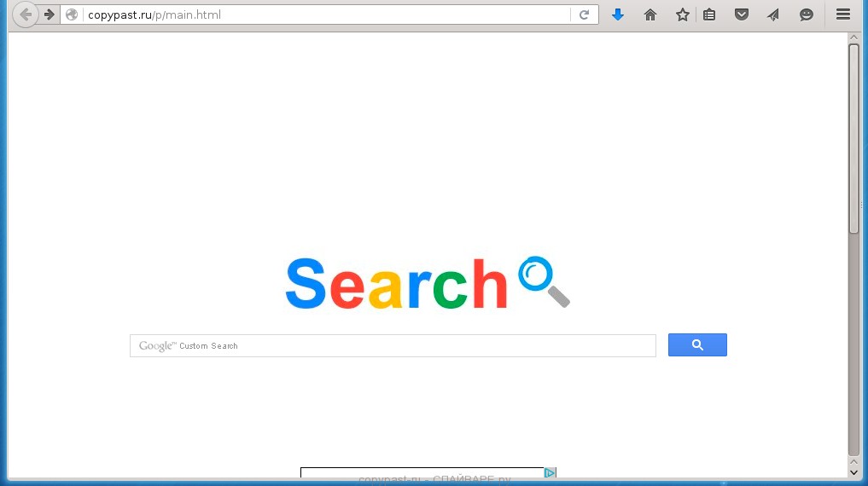Click the globe site identity icon
868x486 pixels.
pyautogui.click(x=72, y=15)
